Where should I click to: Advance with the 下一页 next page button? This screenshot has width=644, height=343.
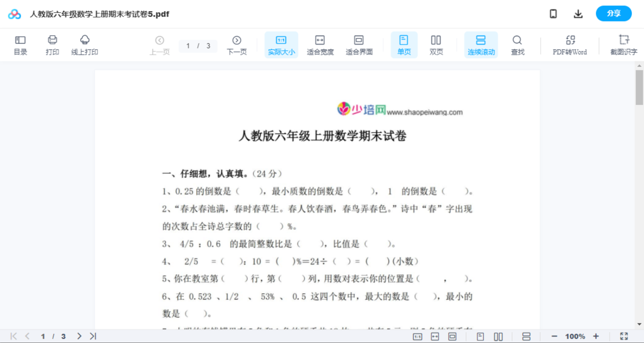(236, 45)
